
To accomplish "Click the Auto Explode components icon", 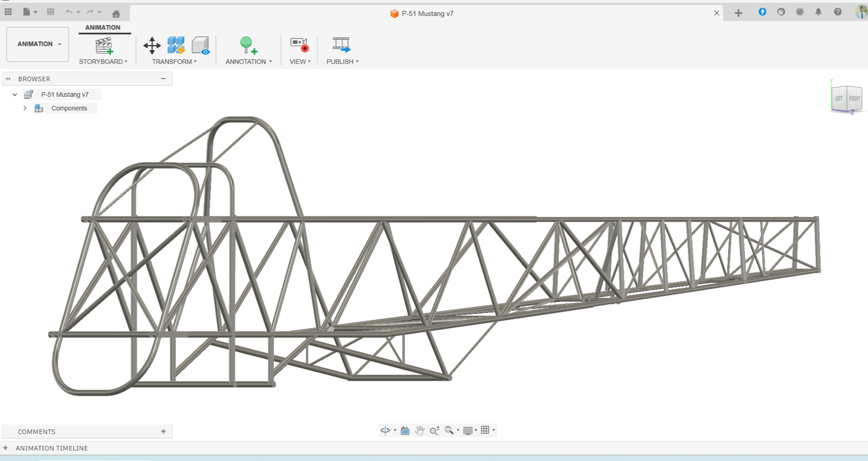I will (176, 46).
